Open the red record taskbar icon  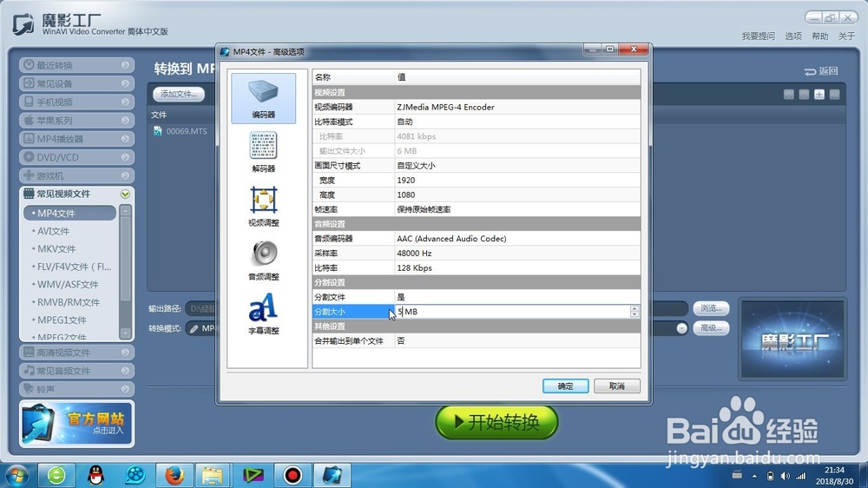click(293, 475)
